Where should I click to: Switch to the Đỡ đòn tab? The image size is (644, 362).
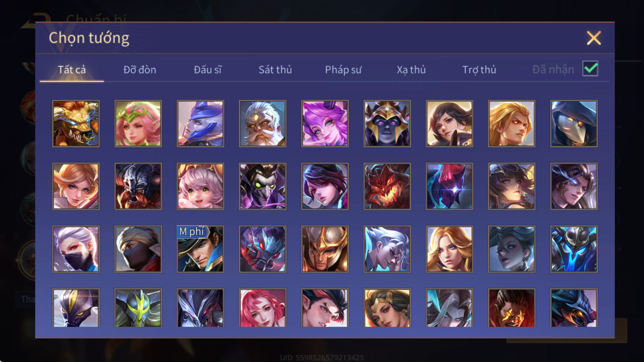140,70
